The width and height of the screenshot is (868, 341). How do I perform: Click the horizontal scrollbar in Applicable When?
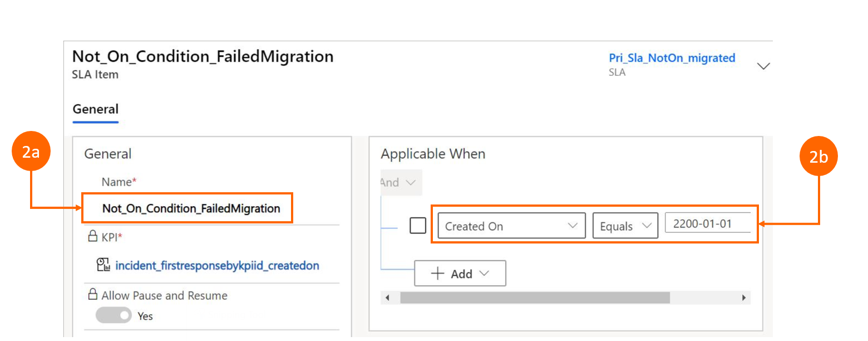[534, 298]
